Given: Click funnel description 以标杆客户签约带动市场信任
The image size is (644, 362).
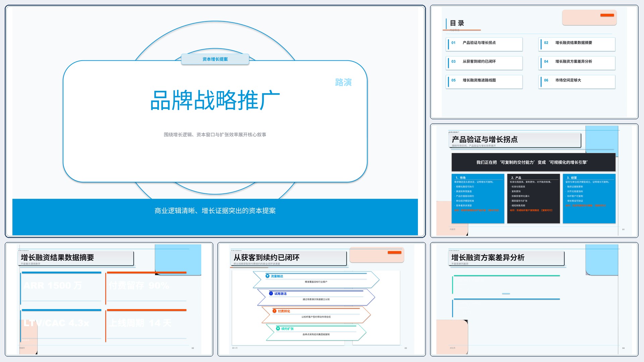Looking at the screenshot, I should [x=316, y=317].
